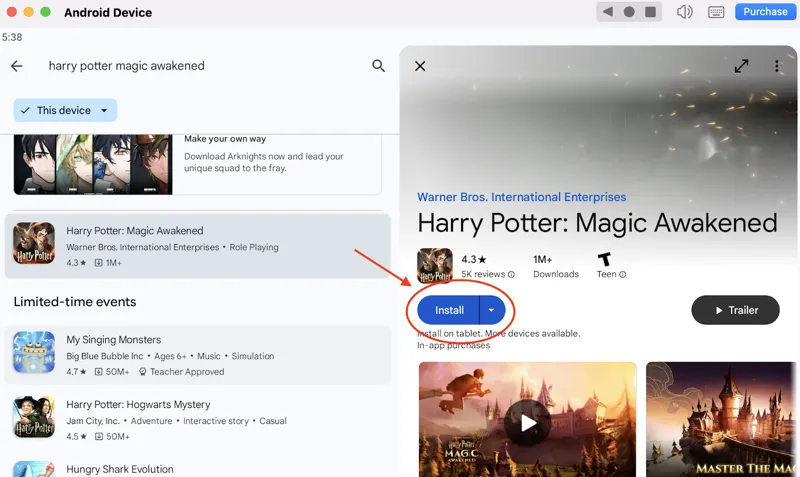This screenshot has width=800, height=477.
Task: Click the blue Install button
Action: [x=449, y=310]
